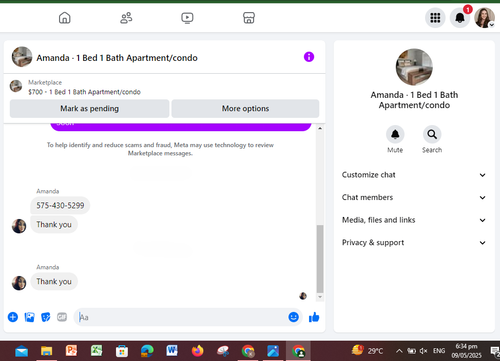Open Mail app in taskbar
Viewport: 500px width, 361px height.
(21, 351)
